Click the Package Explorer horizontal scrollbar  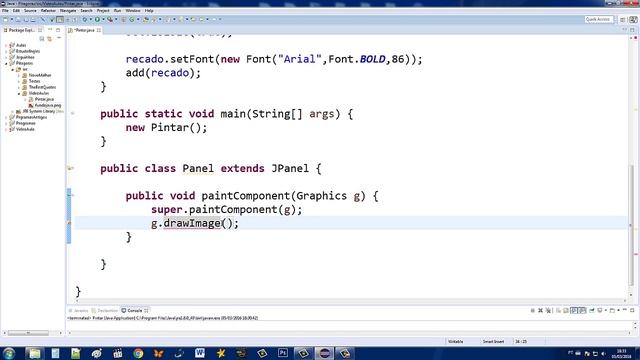pos(28,333)
